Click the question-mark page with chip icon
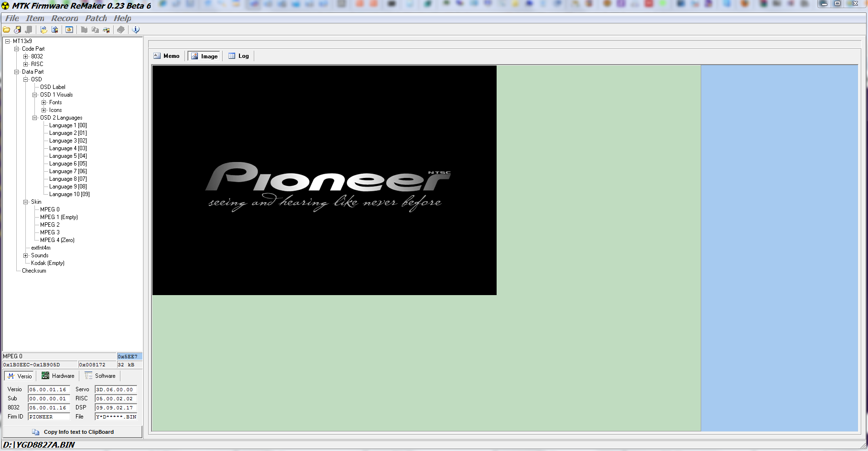The width and height of the screenshot is (868, 451). tap(55, 30)
